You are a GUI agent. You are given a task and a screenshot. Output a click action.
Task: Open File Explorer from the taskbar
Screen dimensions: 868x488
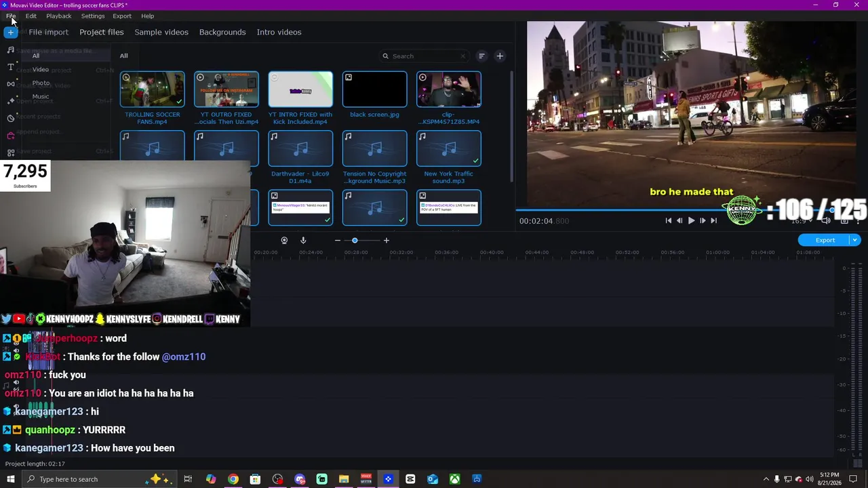pyautogui.click(x=344, y=479)
